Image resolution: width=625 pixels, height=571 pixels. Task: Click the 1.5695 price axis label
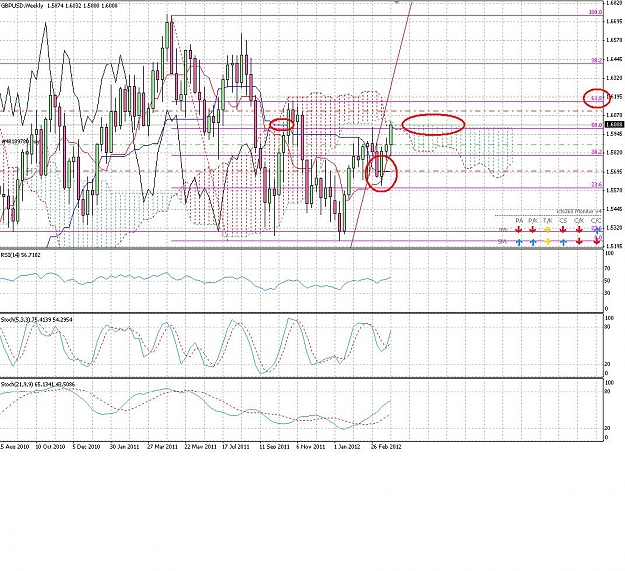614,171
